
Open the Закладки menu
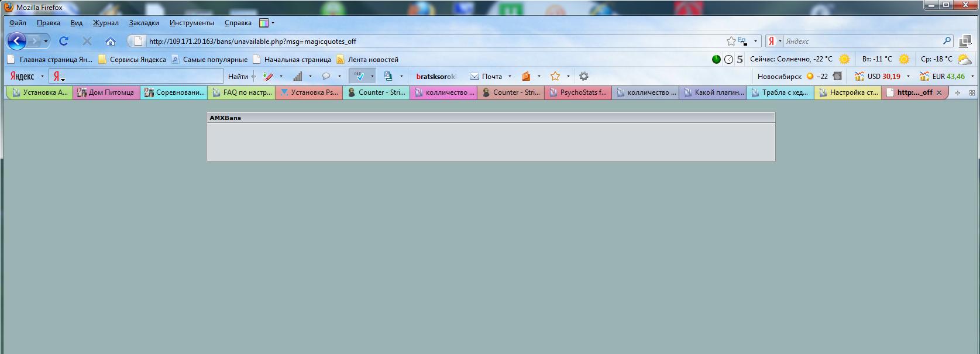(144, 23)
